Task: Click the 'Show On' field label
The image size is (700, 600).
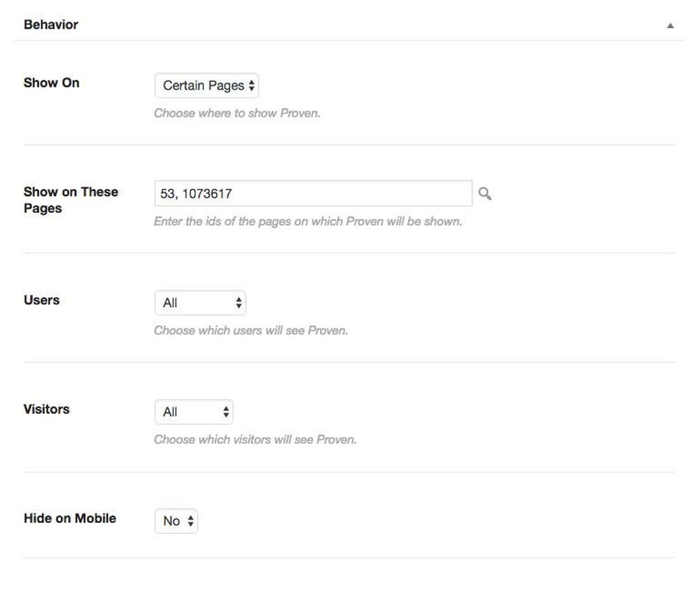Action: click(x=51, y=83)
